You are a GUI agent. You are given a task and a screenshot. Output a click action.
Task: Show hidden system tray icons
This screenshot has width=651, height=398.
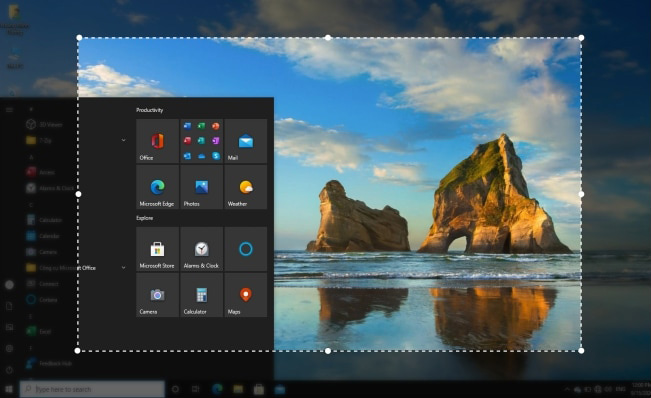(x=567, y=389)
